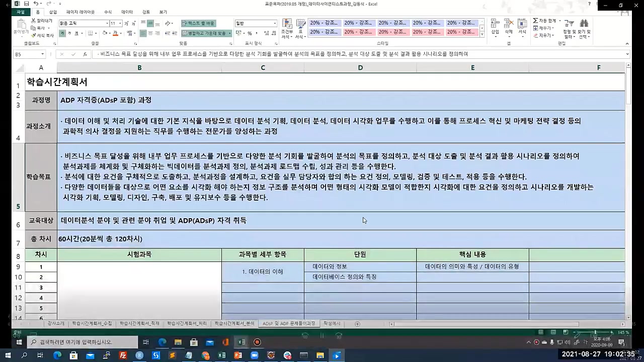This screenshot has height=362, width=644.
Task: Add a new sheet with plus button
Action: coord(357,323)
